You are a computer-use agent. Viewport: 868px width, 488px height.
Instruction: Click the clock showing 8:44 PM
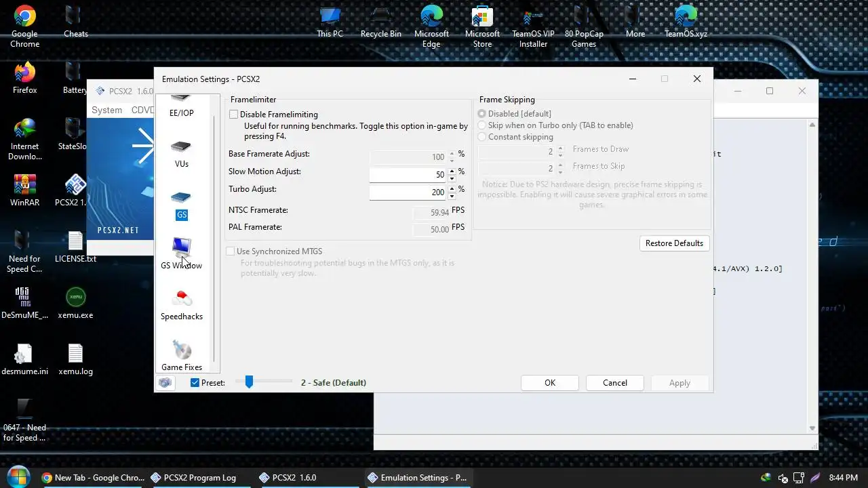pos(844,478)
